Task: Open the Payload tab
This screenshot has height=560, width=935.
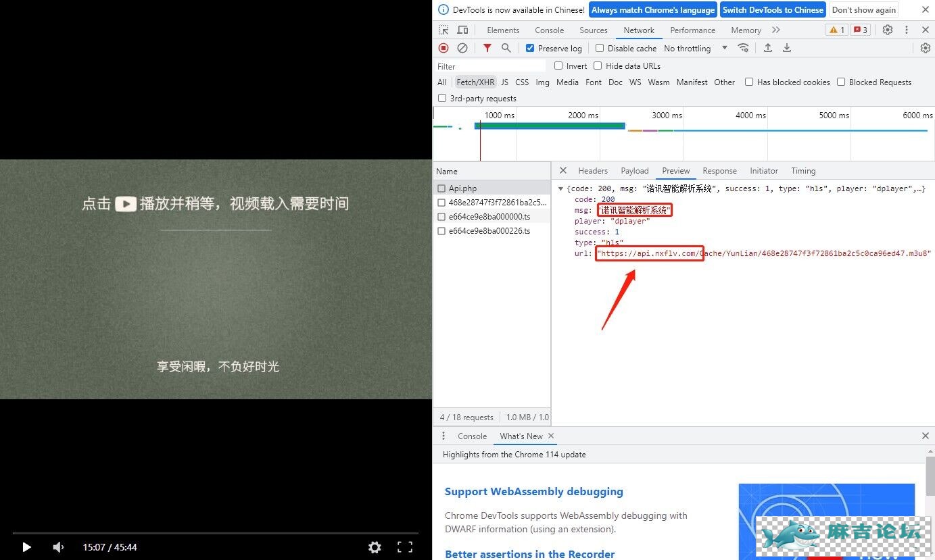Action: [635, 171]
